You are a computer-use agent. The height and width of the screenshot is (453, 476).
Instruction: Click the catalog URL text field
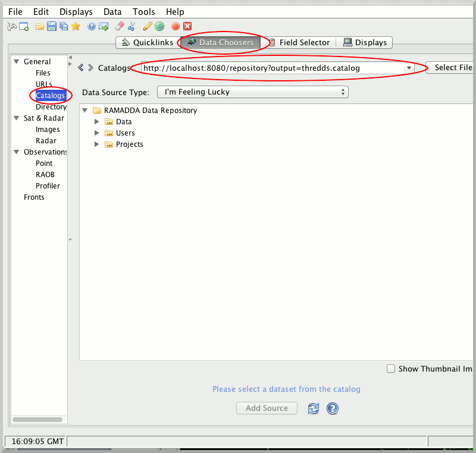[271, 68]
